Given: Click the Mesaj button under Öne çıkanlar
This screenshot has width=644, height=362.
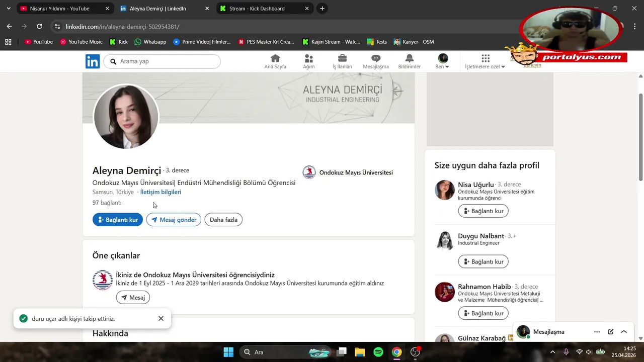Looking at the screenshot, I should (x=133, y=298).
